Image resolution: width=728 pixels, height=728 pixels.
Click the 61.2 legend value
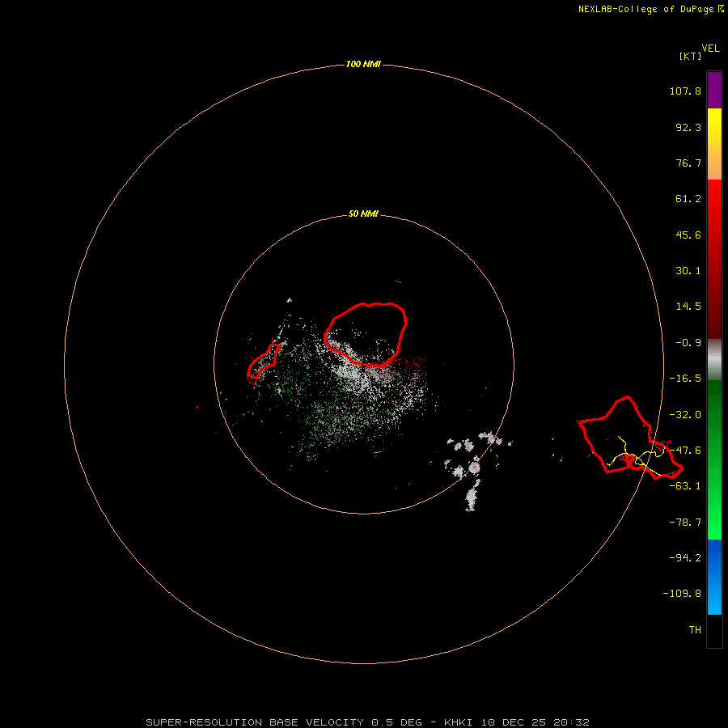coord(688,199)
